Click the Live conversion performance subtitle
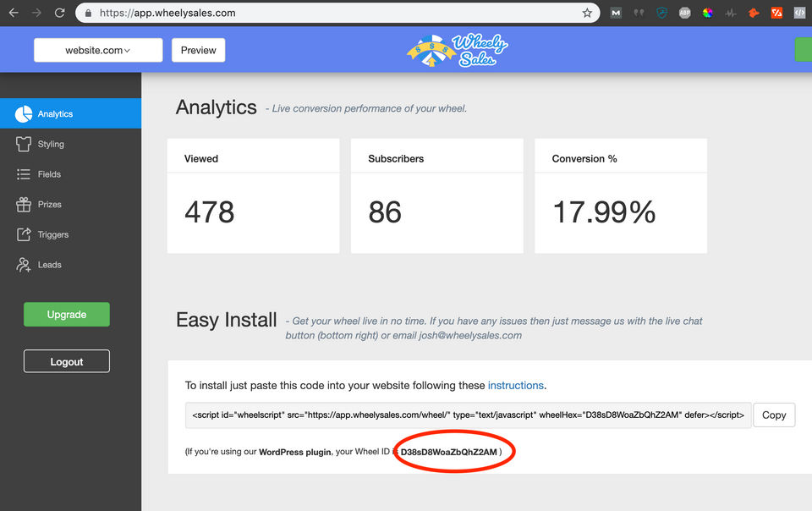The image size is (812, 511). 366,109
